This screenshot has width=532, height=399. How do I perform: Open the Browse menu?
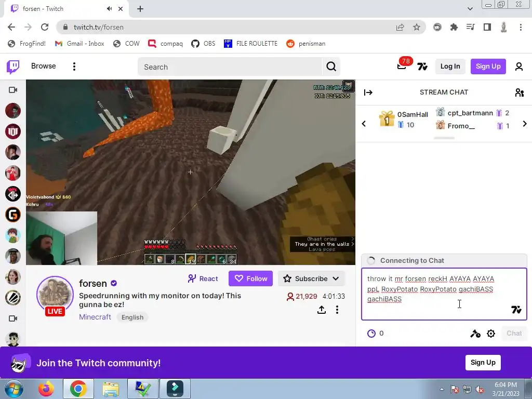[x=44, y=66]
